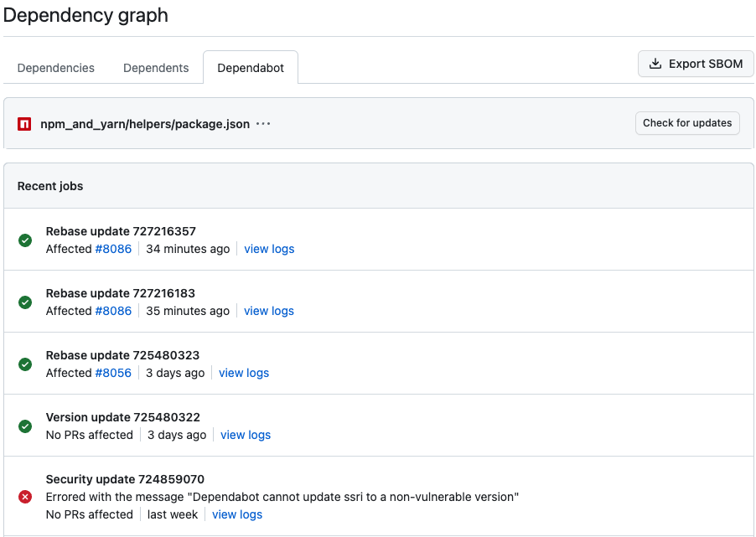Click green check icon for job 725480323
Screen dimensions: 756x537
(x=25, y=364)
